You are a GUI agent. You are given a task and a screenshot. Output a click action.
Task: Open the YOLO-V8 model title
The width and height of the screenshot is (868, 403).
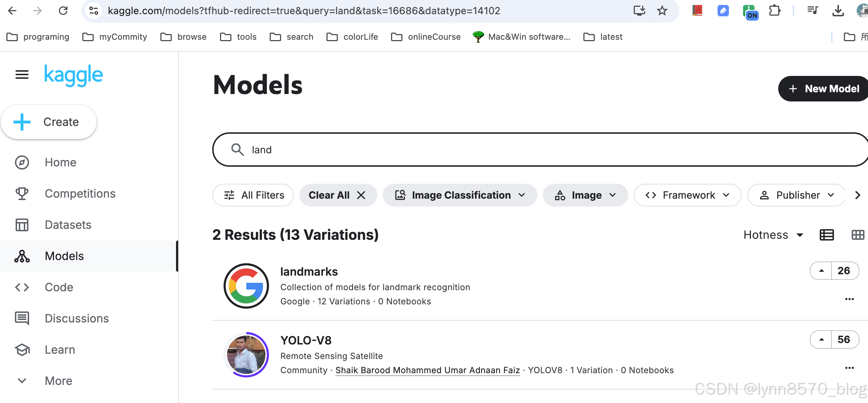point(306,341)
